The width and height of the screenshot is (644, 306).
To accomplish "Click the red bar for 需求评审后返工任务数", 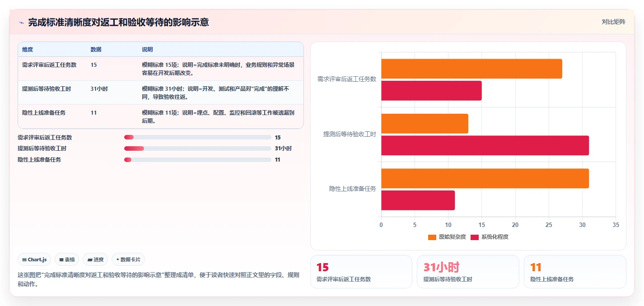I will click(431, 91).
